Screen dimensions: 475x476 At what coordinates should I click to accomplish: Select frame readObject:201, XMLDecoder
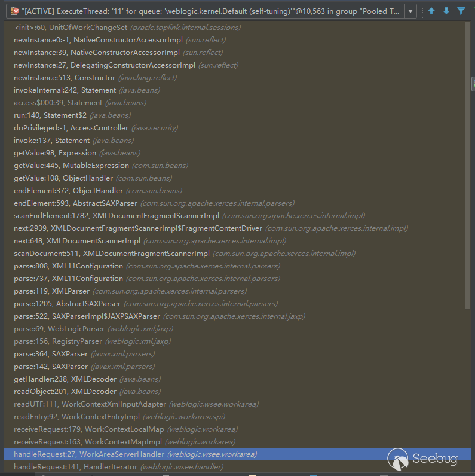pyautogui.click(x=237, y=392)
